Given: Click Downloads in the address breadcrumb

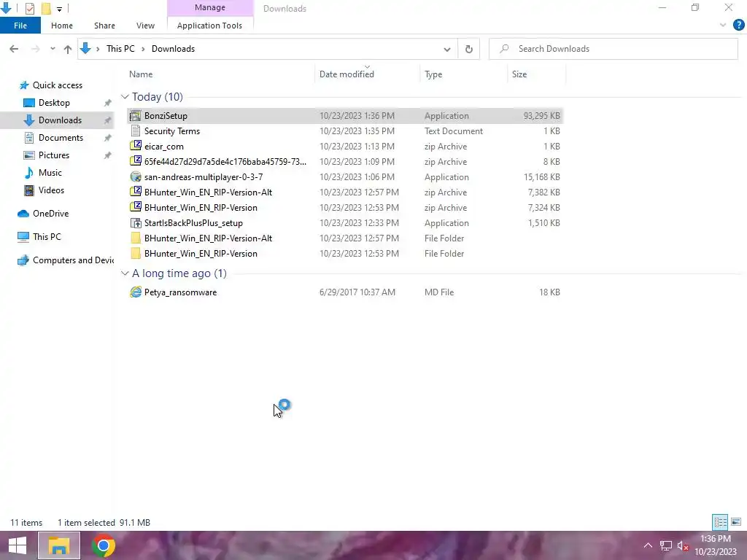Looking at the screenshot, I should (x=173, y=49).
